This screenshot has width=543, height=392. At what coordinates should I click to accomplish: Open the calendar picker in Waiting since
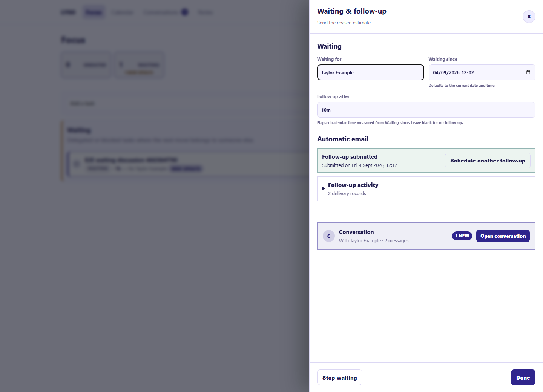pos(528,72)
